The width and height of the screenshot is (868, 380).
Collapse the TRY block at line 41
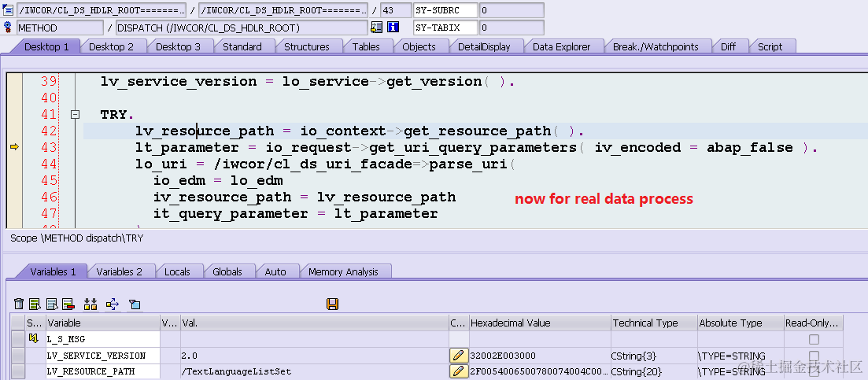(x=76, y=115)
